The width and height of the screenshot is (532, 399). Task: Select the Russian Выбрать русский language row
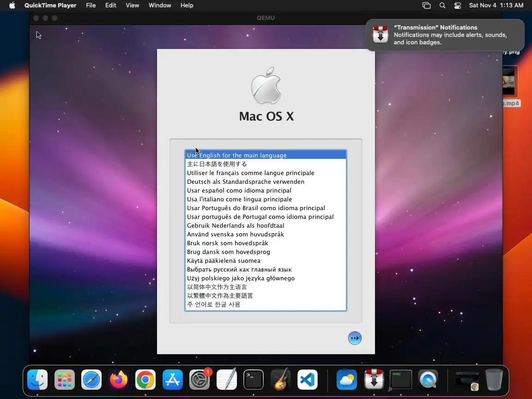[266, 269]
